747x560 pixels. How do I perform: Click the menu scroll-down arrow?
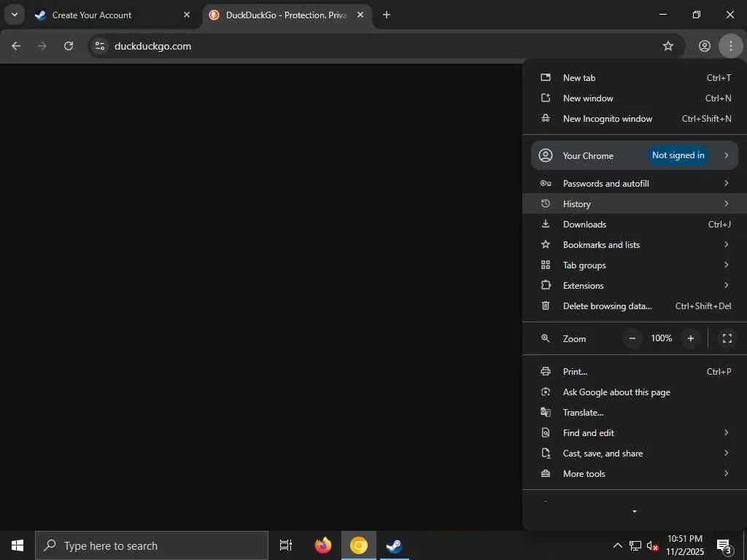(x=635, y=511)
